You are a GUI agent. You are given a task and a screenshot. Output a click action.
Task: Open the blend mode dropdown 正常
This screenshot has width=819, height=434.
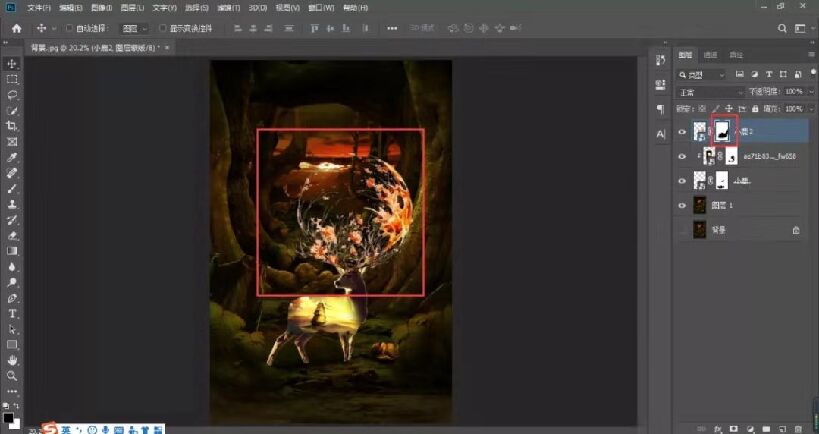(711, 92)
